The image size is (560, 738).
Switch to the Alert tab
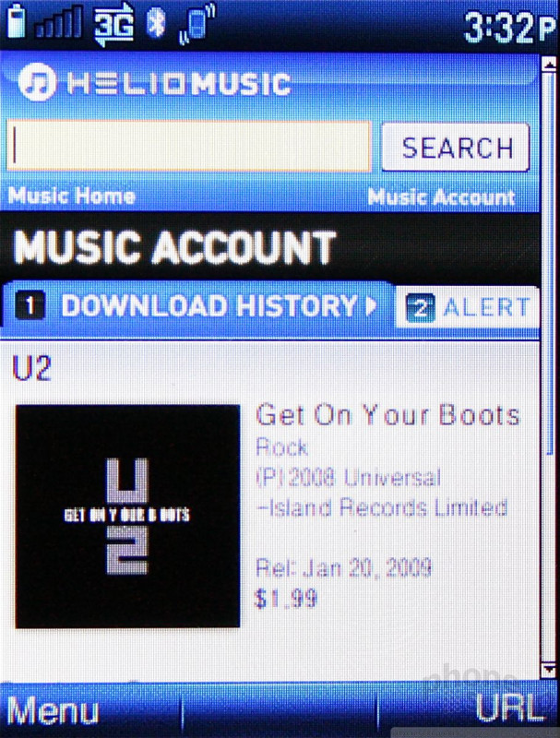pyautogui.click(x=468, y=308)
